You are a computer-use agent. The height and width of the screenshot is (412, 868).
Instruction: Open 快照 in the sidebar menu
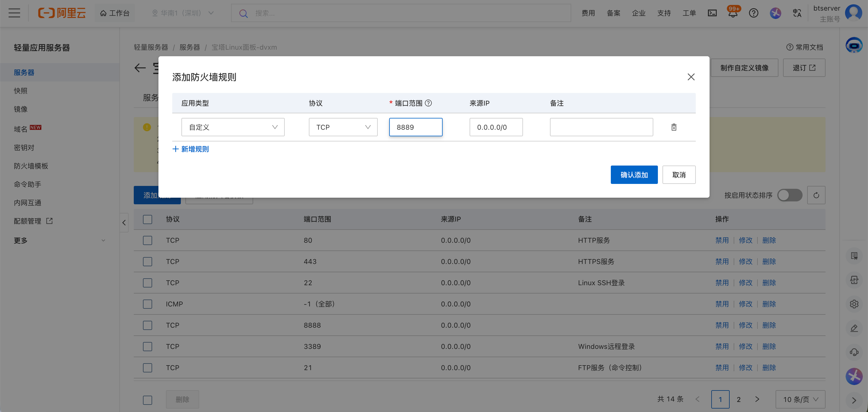click(x=21, y=91)
